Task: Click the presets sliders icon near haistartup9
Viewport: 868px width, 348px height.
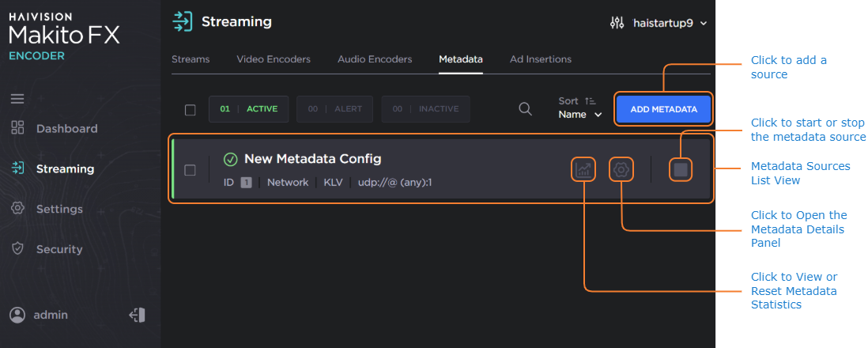Action: coord(617,23)
